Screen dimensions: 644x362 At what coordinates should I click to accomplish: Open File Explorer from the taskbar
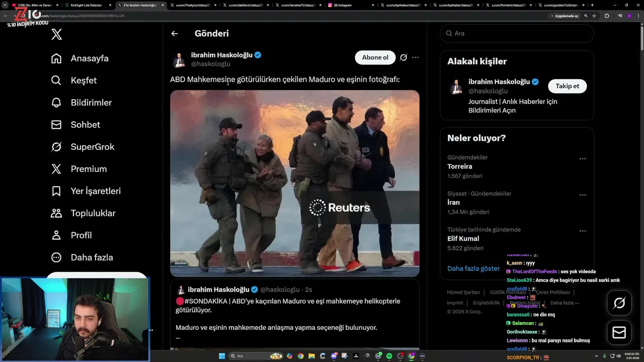(x=312, y=356)
